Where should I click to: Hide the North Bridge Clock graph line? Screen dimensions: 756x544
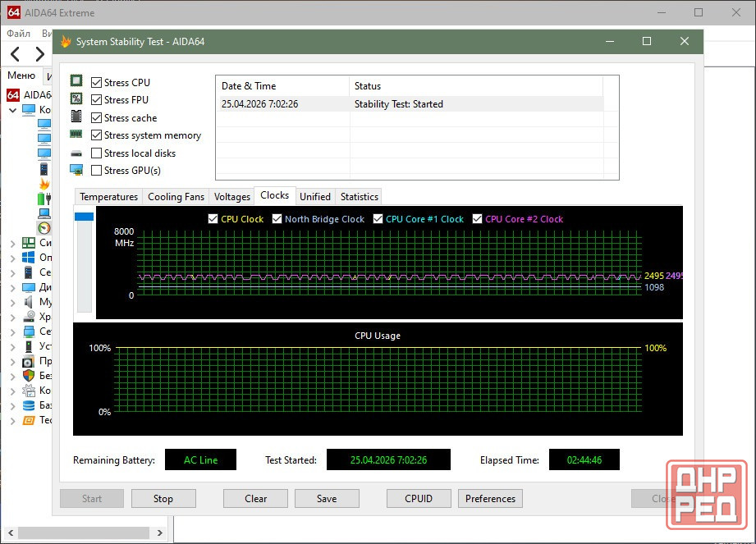coord(277,219)
